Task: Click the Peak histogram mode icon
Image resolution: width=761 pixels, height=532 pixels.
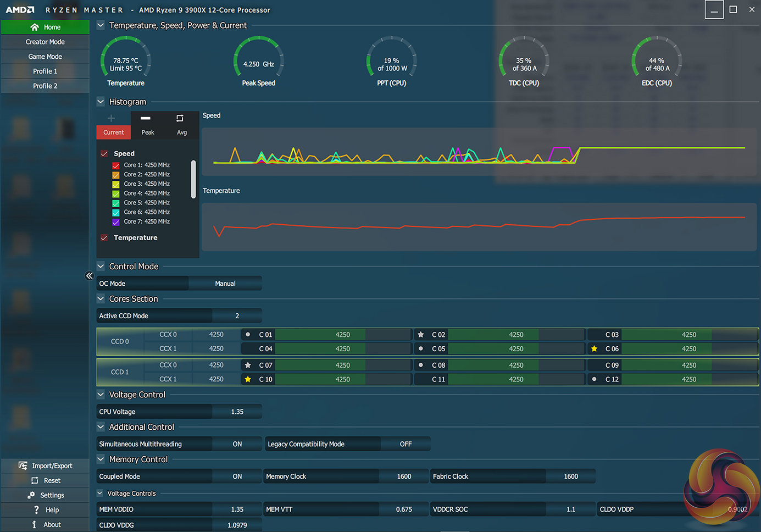Action: pyautogui.click(x=146, y=119)
